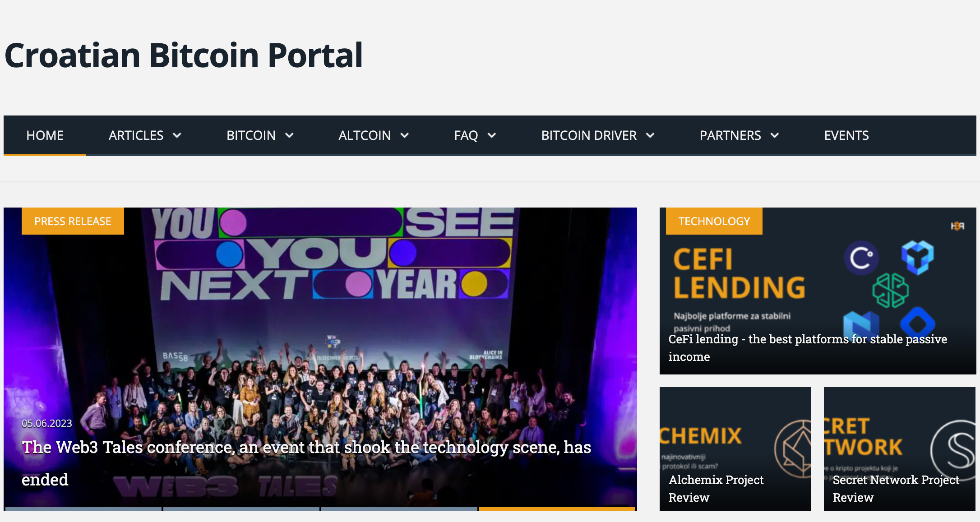Image resolution: width=980 pixels, height=522 pixels.
Task: Select the second slider indicator bar
Action: coord(241,509)
